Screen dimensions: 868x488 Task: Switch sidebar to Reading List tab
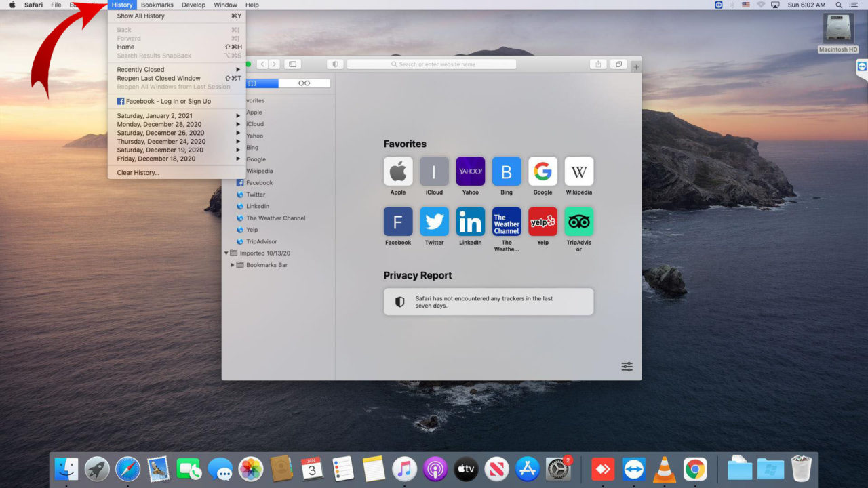click(x=304, y=83)
